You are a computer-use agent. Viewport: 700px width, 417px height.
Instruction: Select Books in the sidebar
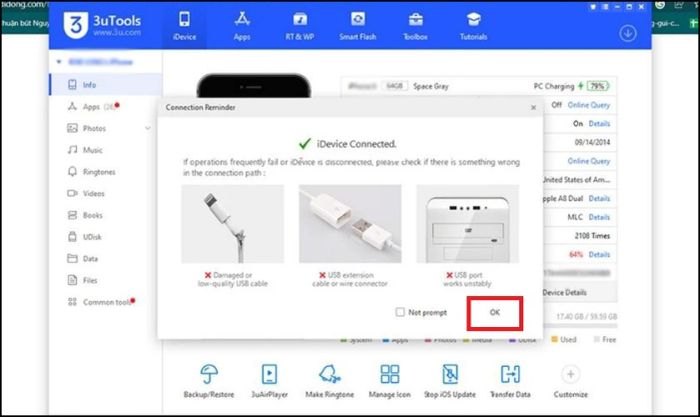pyautogui.click(x=105, y=215)
